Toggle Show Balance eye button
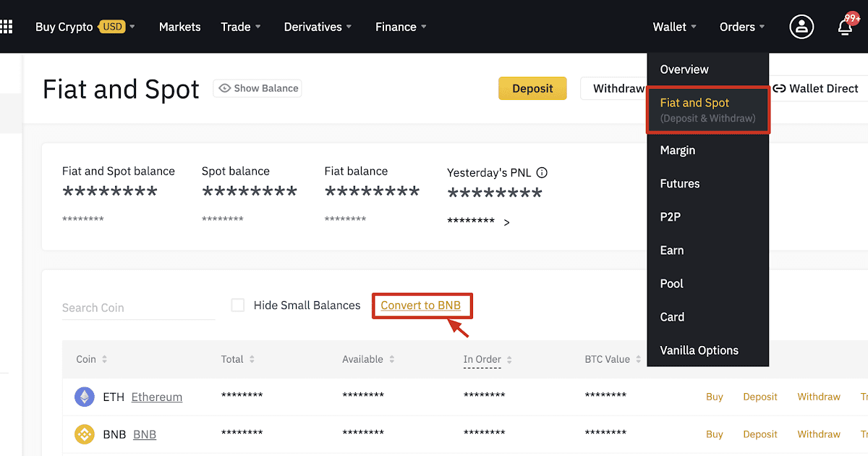The width and height of the screenshot is (868, 456). tap(258, 88)
